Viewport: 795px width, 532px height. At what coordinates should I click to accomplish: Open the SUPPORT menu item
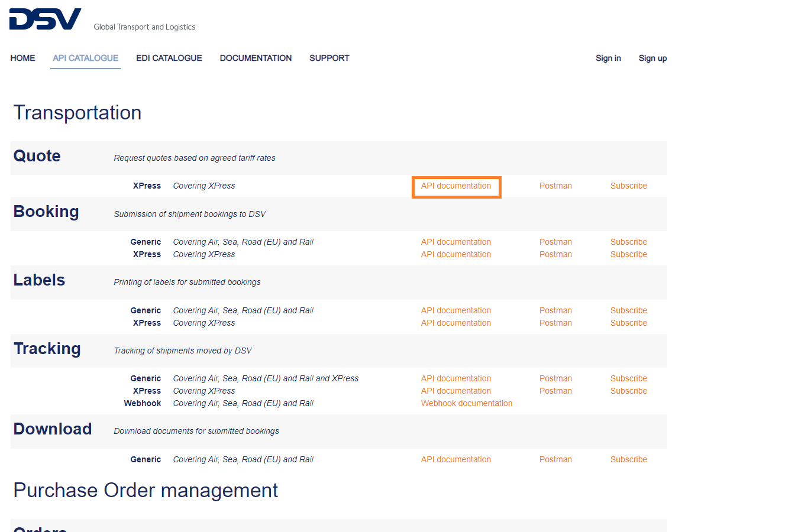pos(329,58)
